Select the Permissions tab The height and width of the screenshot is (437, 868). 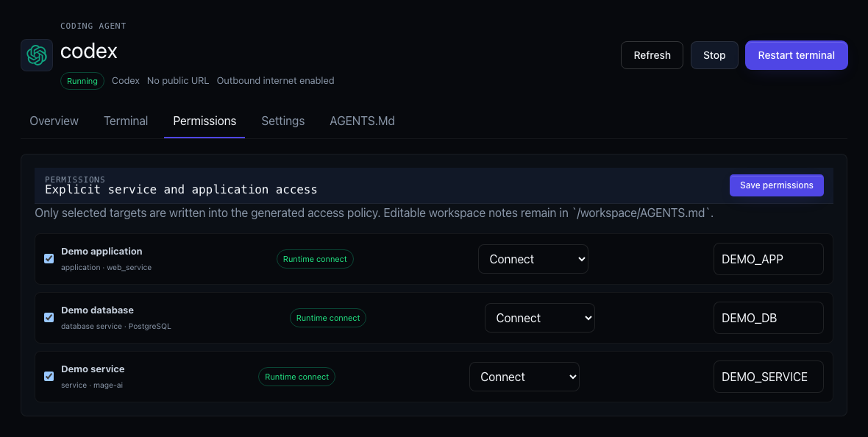[x=204, y=121]
